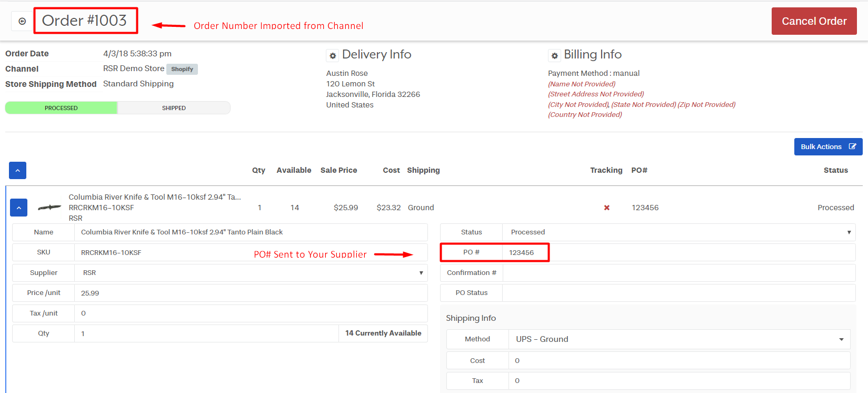The width and height of the screenshot is (868, 393).
Task: Click the Status column header
Action: (835, 170)
